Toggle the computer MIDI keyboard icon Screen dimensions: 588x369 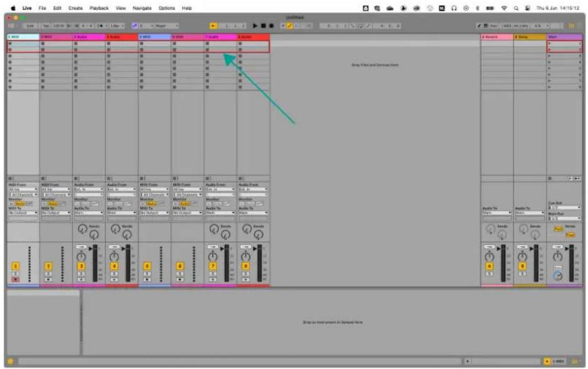coord(485,26)
